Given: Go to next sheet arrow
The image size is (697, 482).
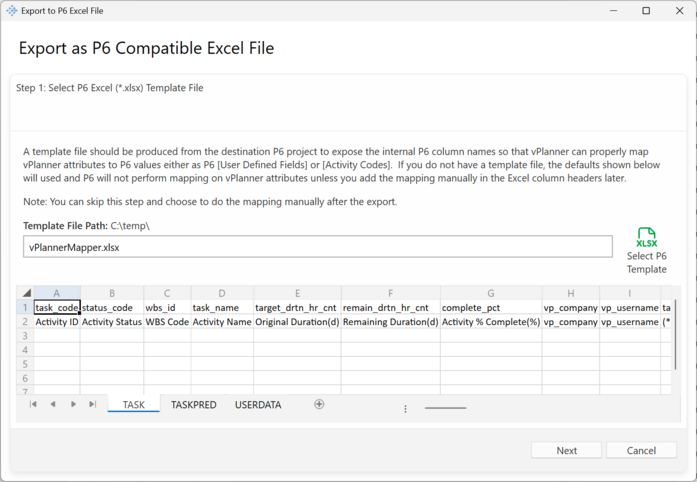Looking at the screenshot, I should coord(73,405).
